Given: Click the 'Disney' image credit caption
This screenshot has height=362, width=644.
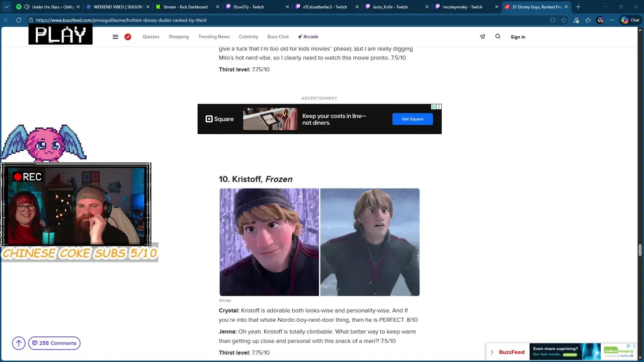Looking at the screenshot, I should 225,300.
